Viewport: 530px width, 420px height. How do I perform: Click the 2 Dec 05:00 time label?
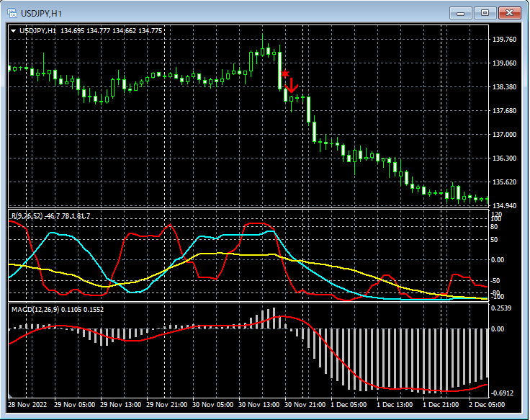point(488,405)
